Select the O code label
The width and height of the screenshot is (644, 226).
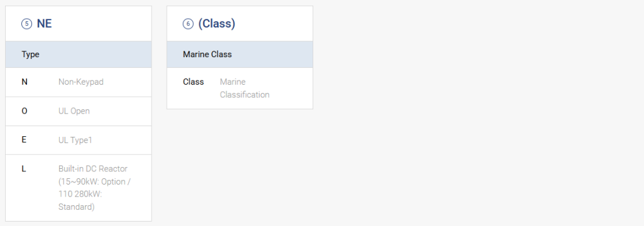pos(25,110)
